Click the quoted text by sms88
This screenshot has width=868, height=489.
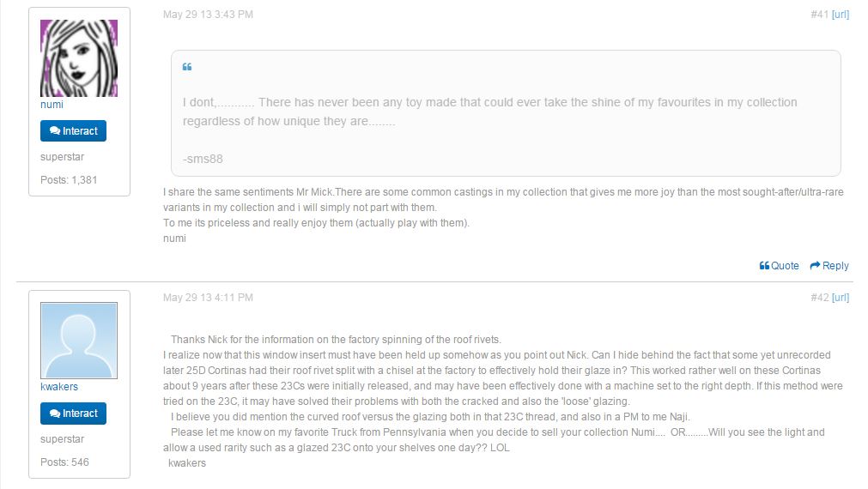(x=489, y=112)
